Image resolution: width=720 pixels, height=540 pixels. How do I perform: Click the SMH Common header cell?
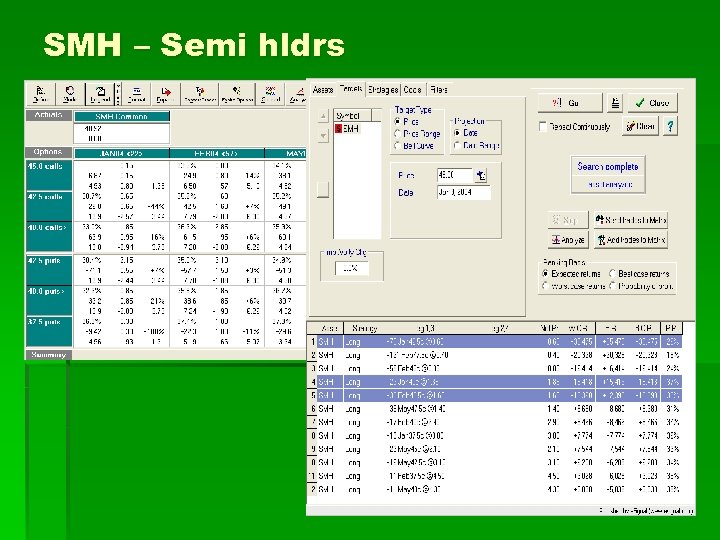click(x=122, y=116)
